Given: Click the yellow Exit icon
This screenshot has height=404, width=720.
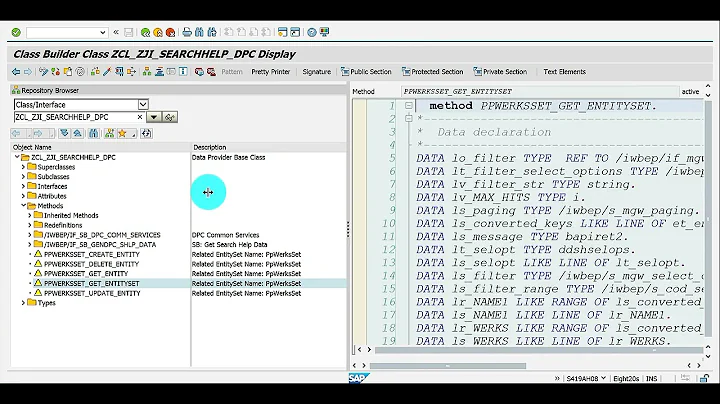Looking at the screenshot, I should (158, 32).
